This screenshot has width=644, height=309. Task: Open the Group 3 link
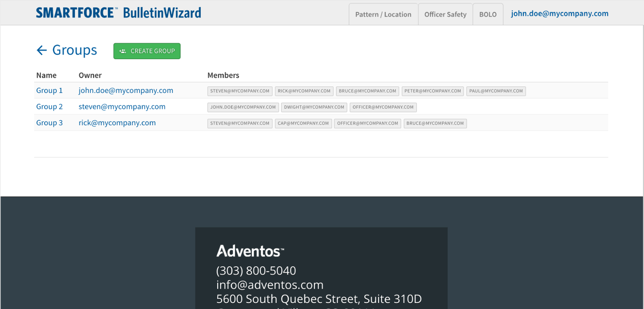(50, 123)
